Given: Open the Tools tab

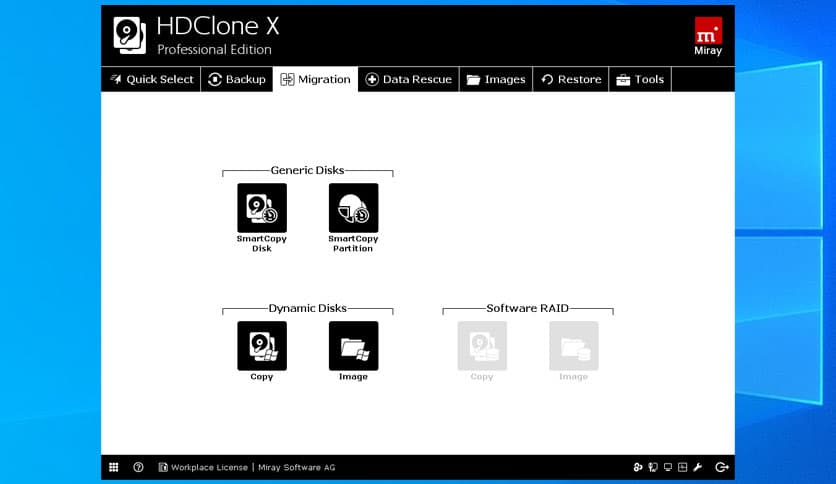Looking at the screenshot, I should point(640,79).
